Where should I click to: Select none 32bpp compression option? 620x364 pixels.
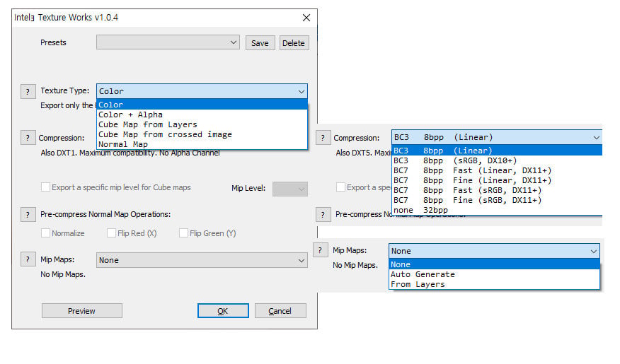(x=497, y=210)
